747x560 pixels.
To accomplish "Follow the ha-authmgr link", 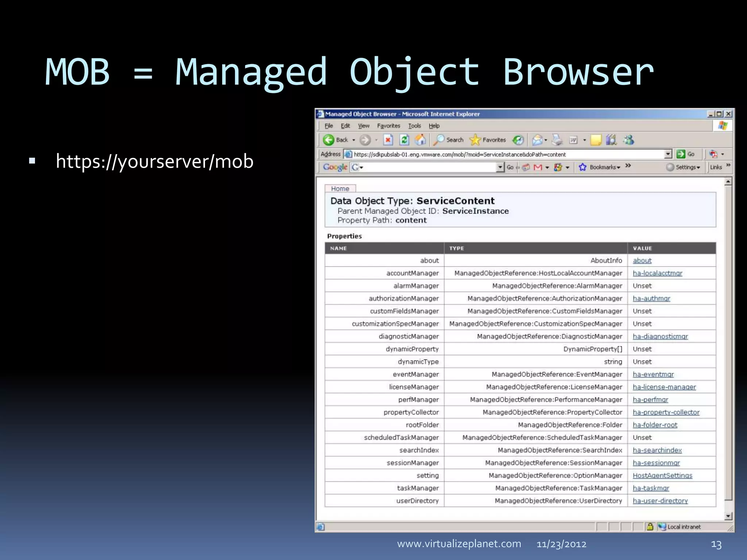I will pos(651,298).
